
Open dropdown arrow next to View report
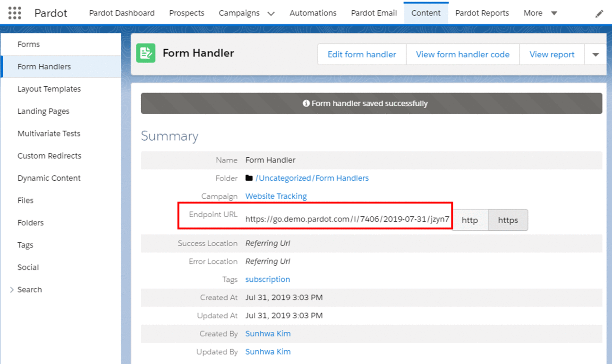coord(595,54)
